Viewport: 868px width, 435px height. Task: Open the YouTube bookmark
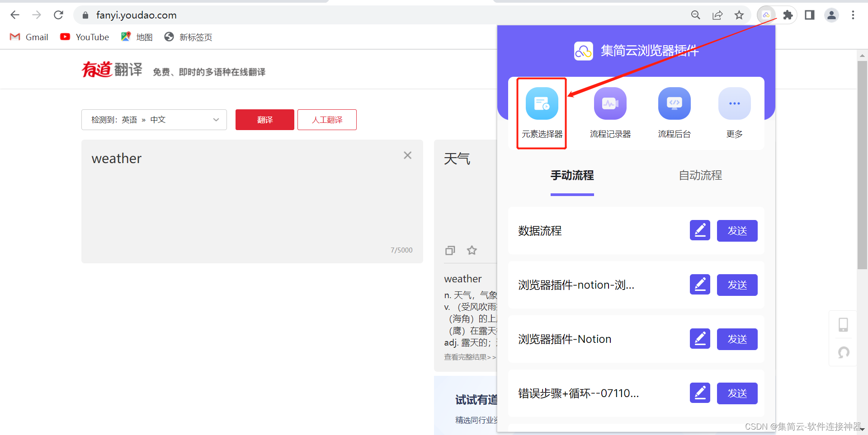click(x=85, y=37)
